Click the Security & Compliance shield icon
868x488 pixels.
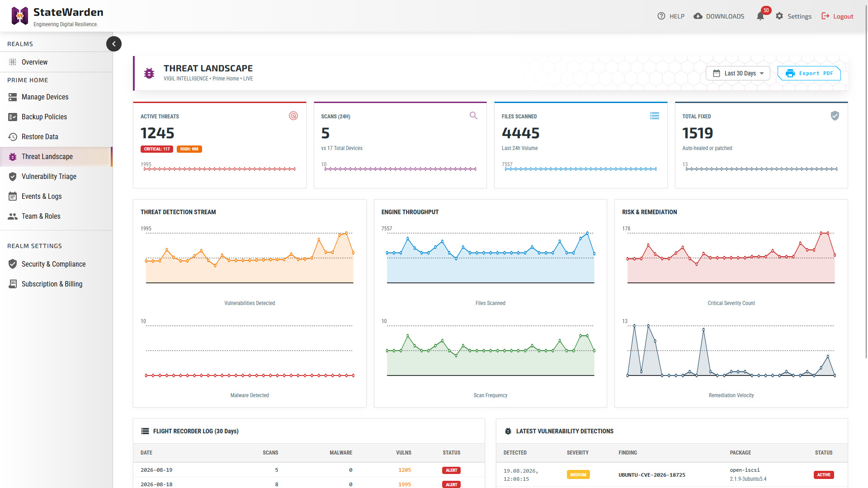click(13, 264)
